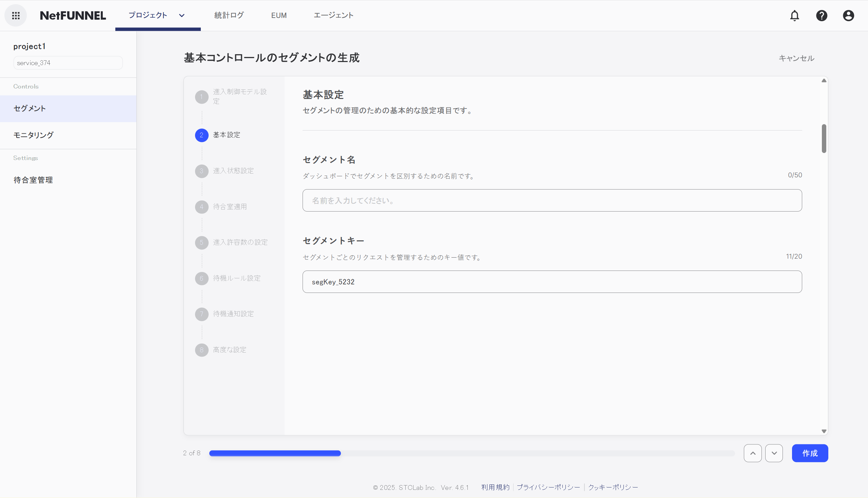The image size is (868, 498).
Task: Click the NetFUNNEL logo
Action: pyautogui.click(x=73, y=15)
